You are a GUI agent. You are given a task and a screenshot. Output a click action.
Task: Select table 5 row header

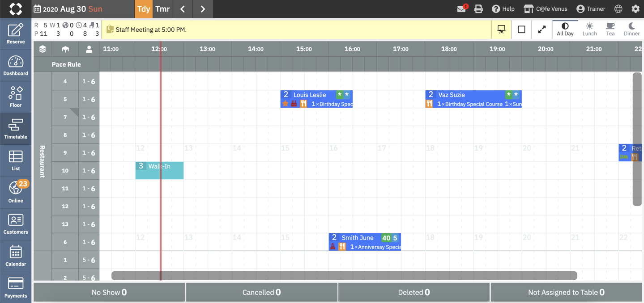(65, 99)
